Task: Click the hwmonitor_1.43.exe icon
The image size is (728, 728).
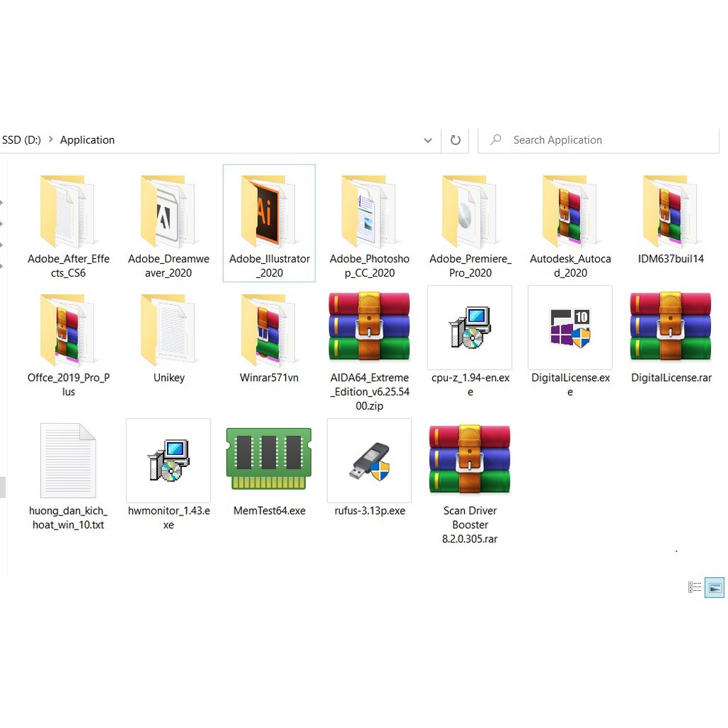Action: point(168,461)
